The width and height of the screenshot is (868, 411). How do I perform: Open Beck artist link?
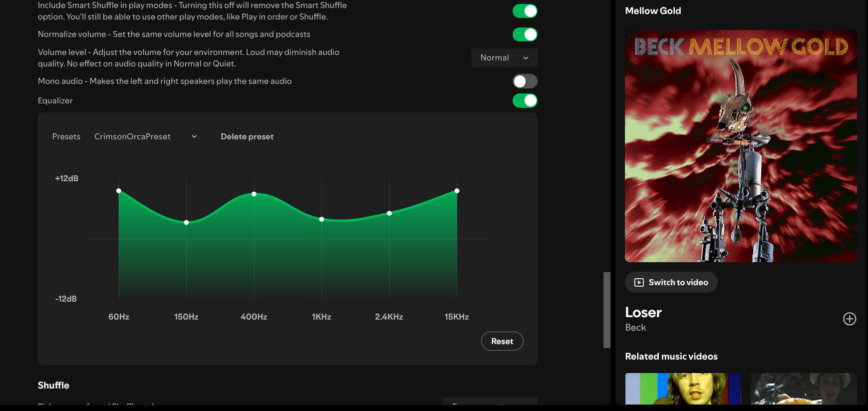tap(635, 328)
